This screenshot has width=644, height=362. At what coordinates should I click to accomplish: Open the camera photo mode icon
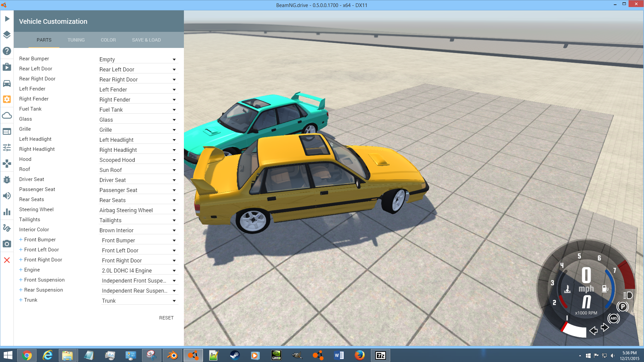7,244
